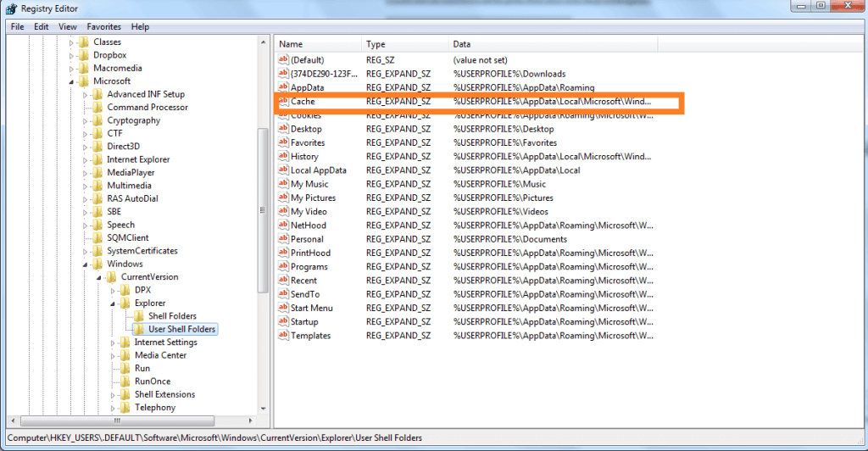Open the Edit menu
Image resolution: width=868 pixels, height=451 pixels.
point(41,26)
